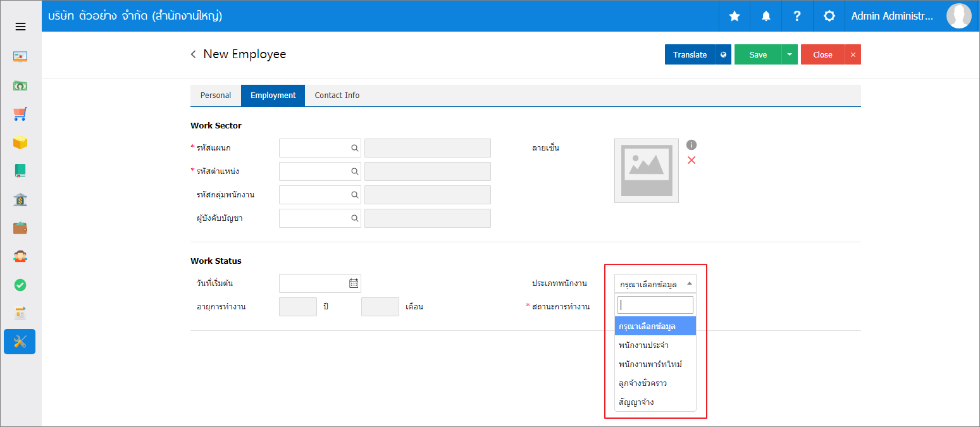Switch to the Contact Info tab
The width and height of the screenshot is (980, 427).
point(337,96)
